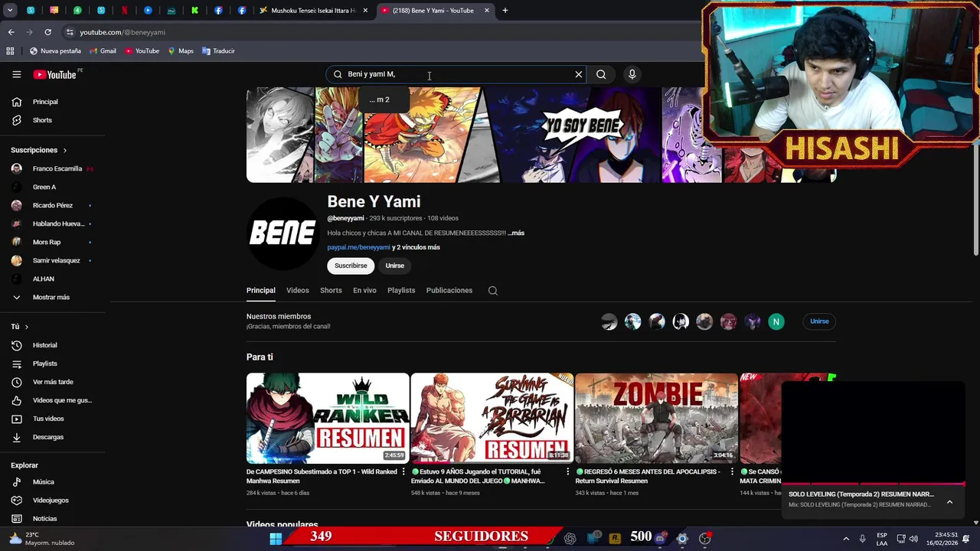This screenshot has width=980, height=551.
Task: Run search with magnifier button
Action: pos(601,74)
